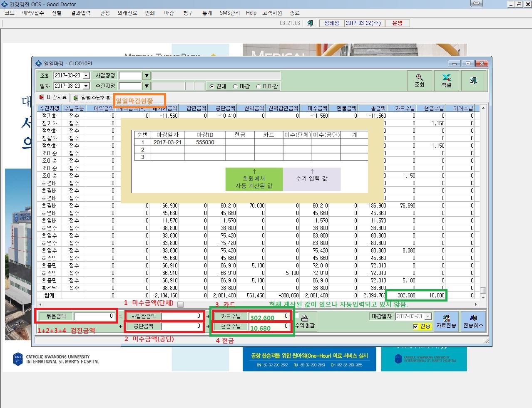Viewport: 532px width, 408px height.
Task: Toggle the 전송 checkbox
Action: point(415,326)
